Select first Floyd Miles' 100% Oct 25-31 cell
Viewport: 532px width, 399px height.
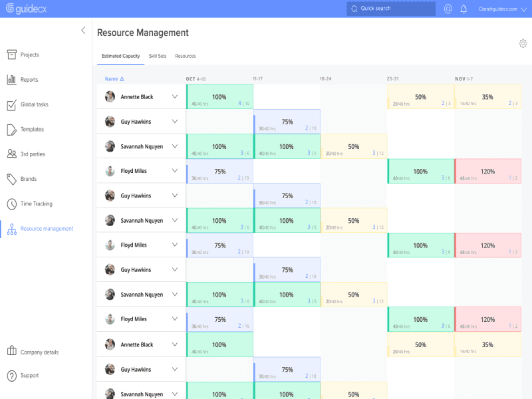[421, 171]
